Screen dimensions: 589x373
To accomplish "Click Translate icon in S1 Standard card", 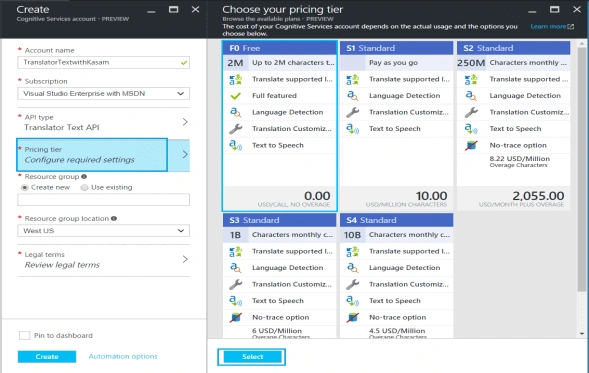I will click(x=352, y=79).
